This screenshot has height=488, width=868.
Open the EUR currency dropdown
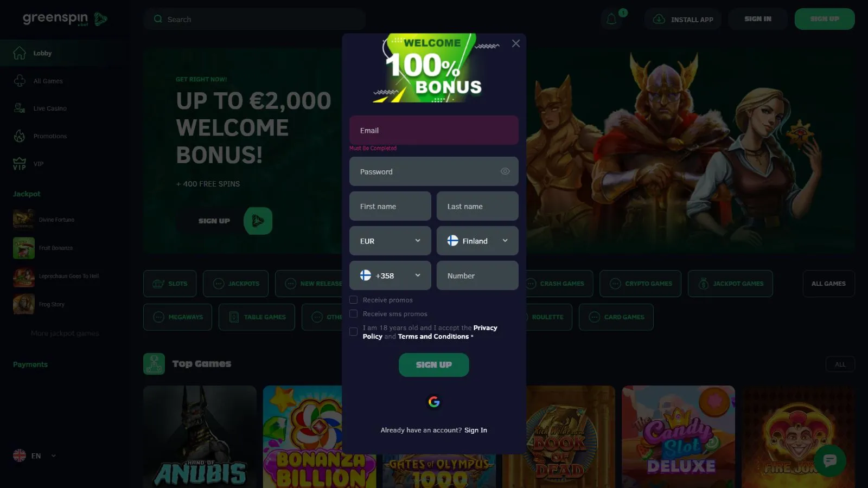[x=390, y=241]
